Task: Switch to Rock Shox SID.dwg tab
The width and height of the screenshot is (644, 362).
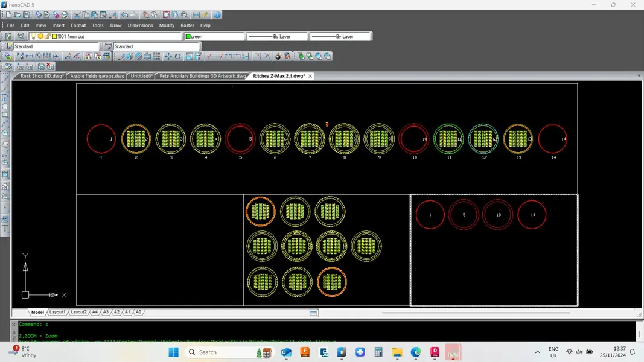Action: pos(42,76)
